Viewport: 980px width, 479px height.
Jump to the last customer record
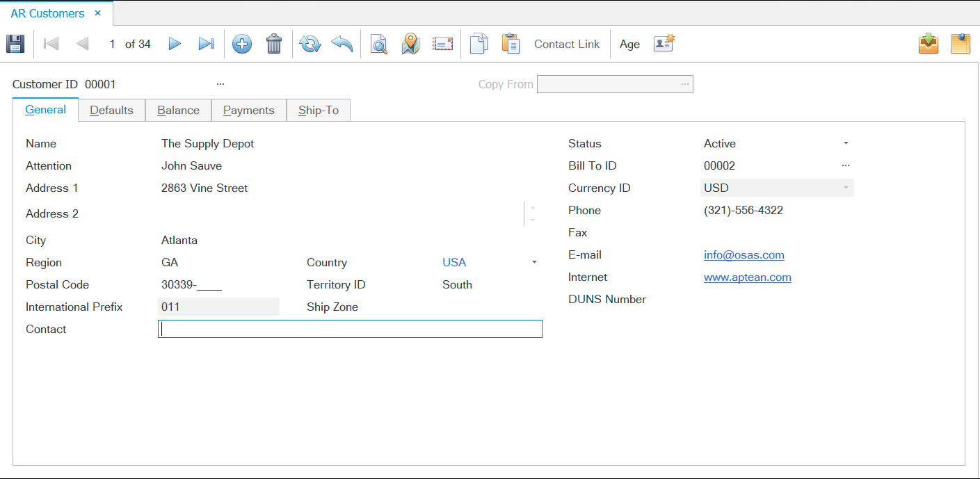[206, 44]
